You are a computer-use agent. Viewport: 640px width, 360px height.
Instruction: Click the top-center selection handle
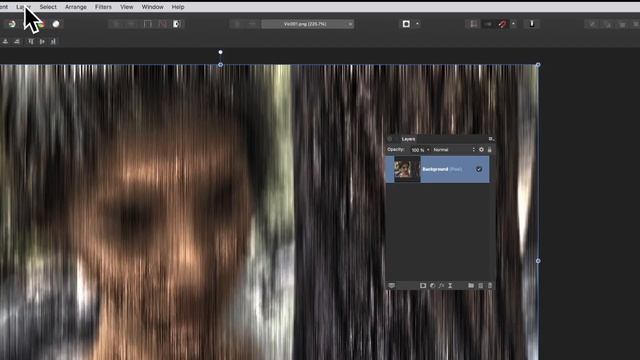point(220,65)
